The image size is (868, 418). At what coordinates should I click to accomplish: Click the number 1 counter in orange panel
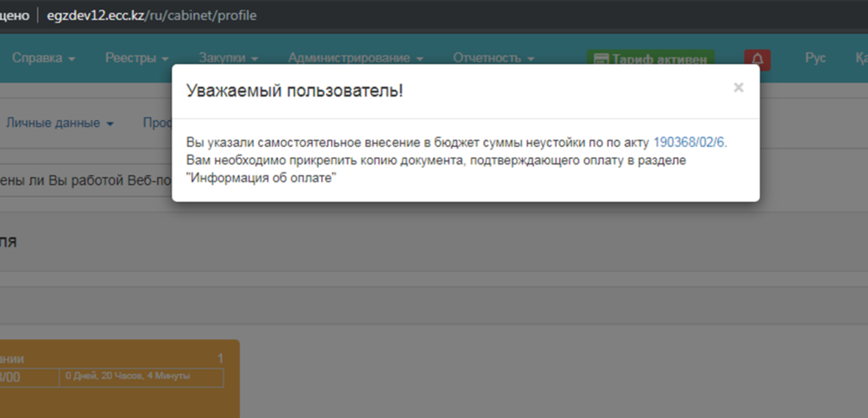[x=220, y=358]
